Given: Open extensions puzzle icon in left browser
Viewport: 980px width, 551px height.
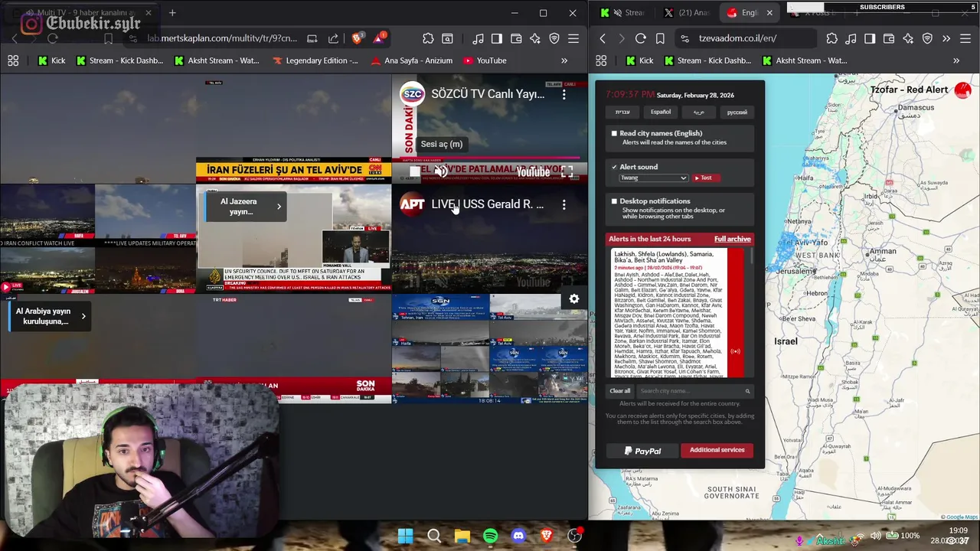Looking at the screenshot, I should (428, 38).
